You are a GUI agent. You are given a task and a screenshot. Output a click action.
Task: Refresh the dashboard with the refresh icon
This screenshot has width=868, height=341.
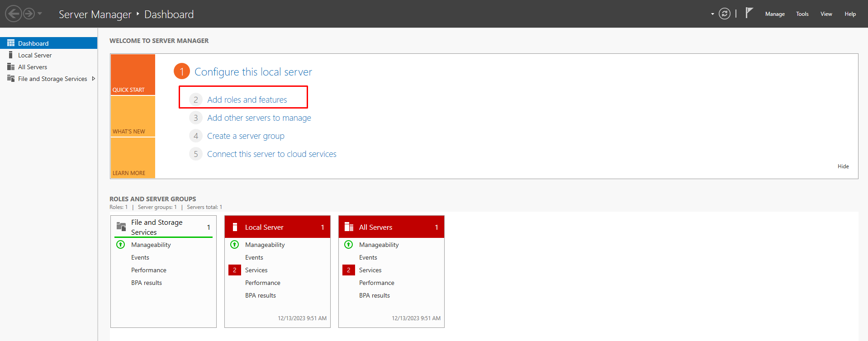coord(725,14)
